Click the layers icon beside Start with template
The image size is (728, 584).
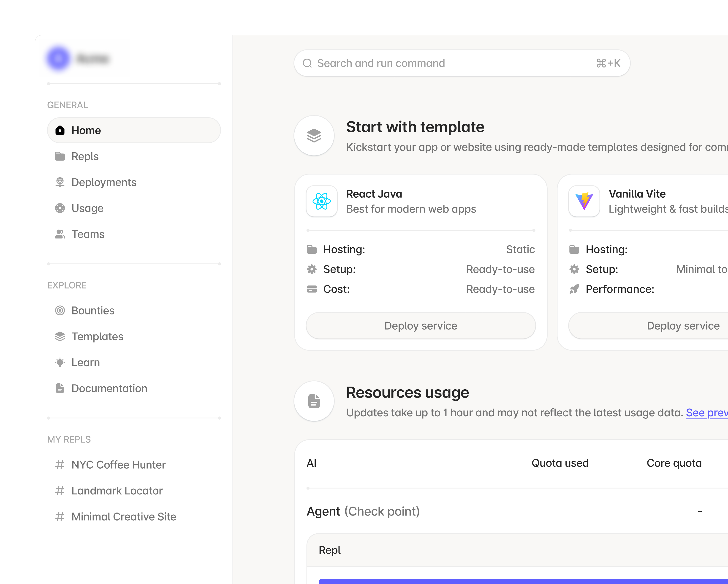click(314, 135)
